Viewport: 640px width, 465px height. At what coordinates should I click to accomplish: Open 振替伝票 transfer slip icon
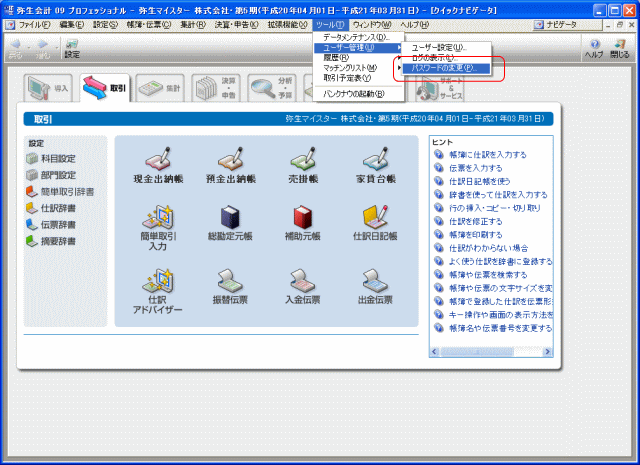pos(230,287)
